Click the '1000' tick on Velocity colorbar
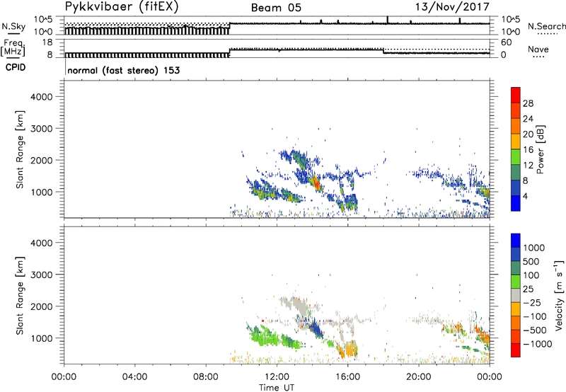This screenshot has width=566, height=392. pyautogui.click(x=534, y=248)
